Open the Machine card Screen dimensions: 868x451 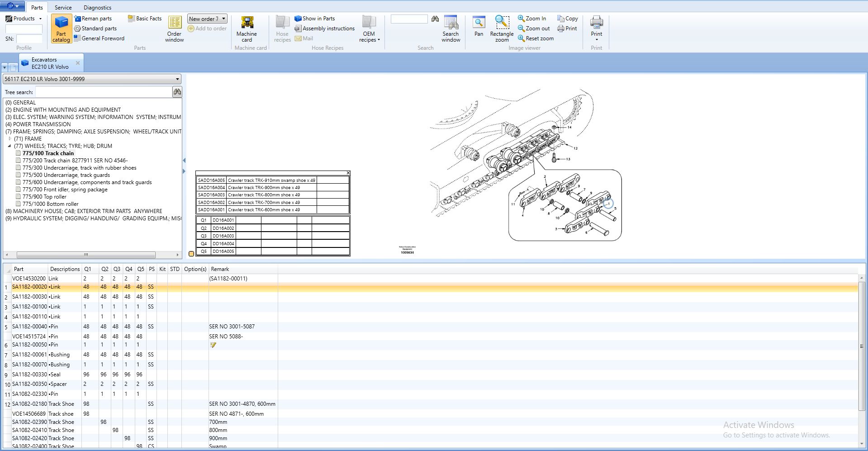[247, 28]
